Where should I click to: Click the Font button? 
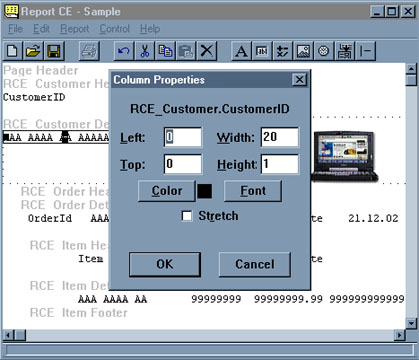pyautogui.click(x=253, y=191)
